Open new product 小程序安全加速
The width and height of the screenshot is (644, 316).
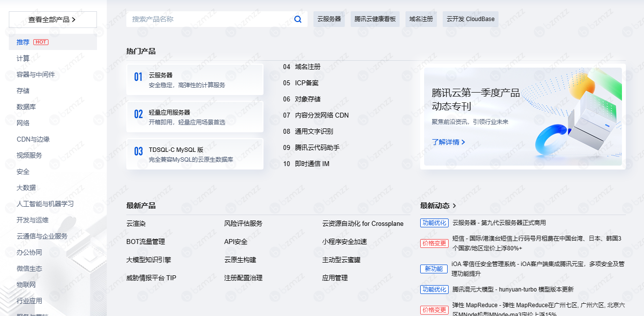coord(345,242)
